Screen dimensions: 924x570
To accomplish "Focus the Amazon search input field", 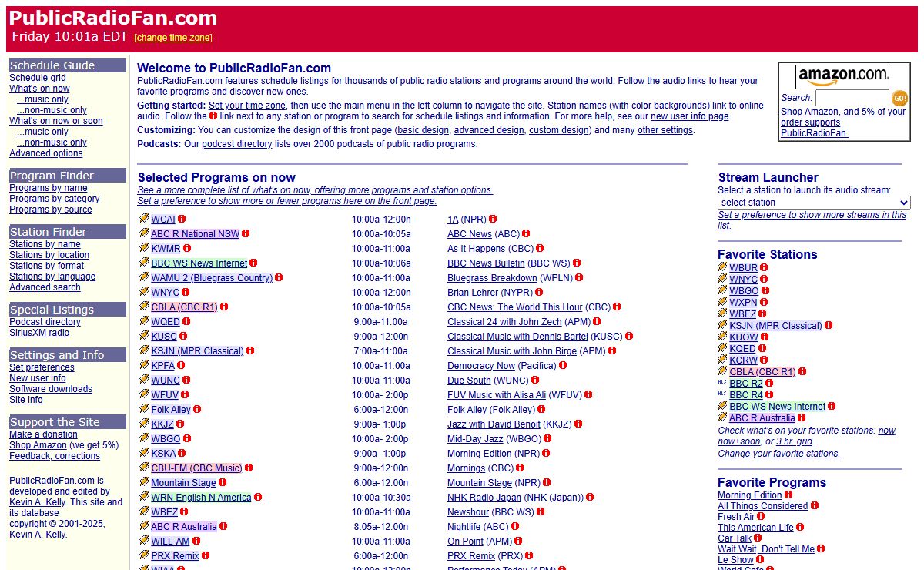I will pos(852,98).
